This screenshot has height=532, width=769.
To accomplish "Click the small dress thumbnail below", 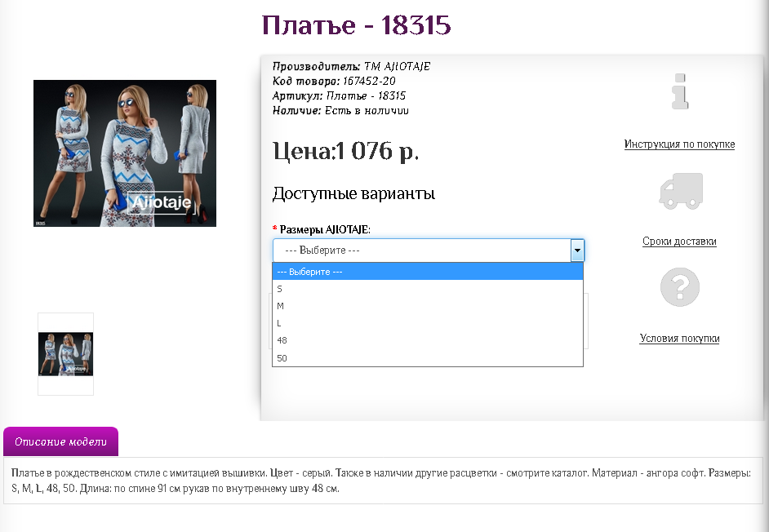I will [65, 354].
